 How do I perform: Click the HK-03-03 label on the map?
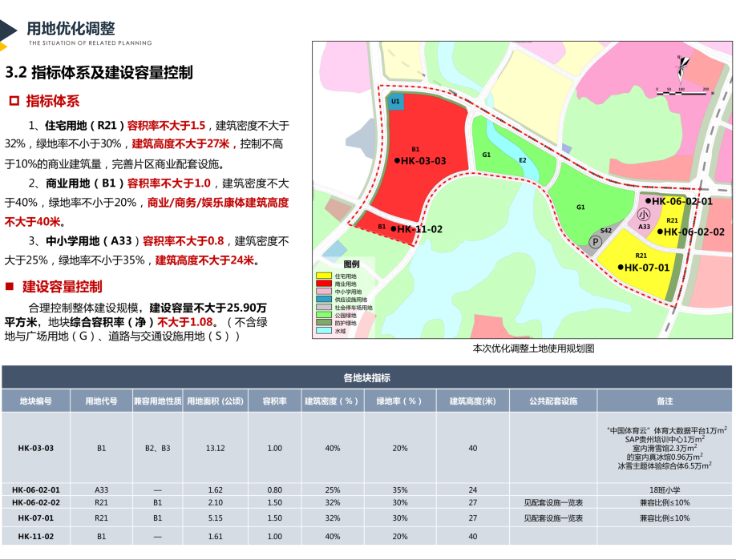(x=423, y=161)
